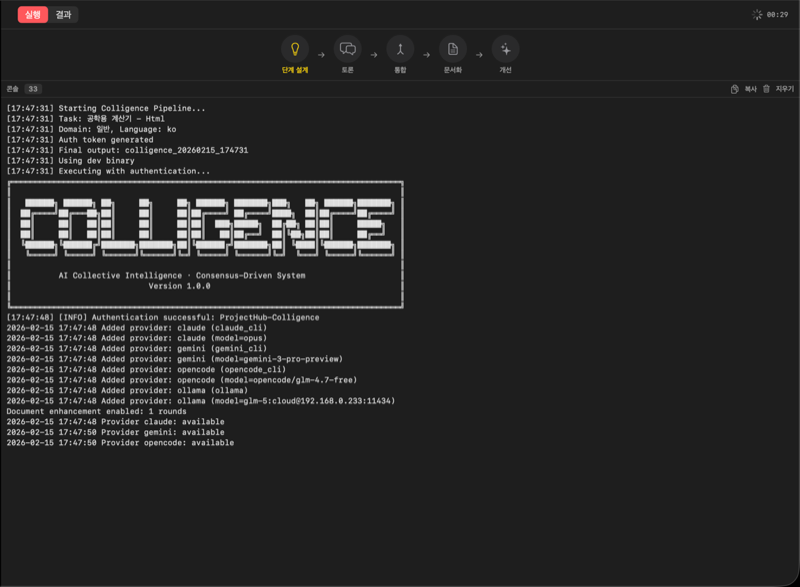Click the 콘솔 panel label
The height and width of the screenshot is (587, 800).
12,89
